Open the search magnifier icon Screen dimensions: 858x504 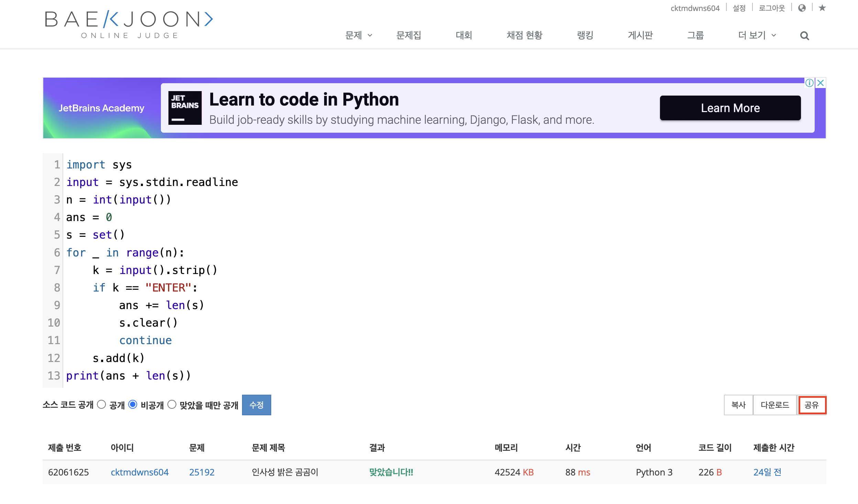[804, 35]
